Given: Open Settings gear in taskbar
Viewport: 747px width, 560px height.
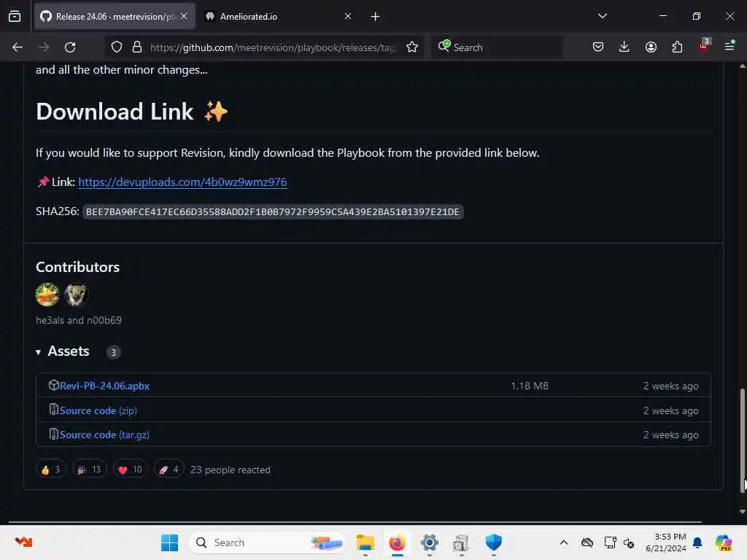Looking at the screenshot, I should pyautogui.click(x=429, y=542).
